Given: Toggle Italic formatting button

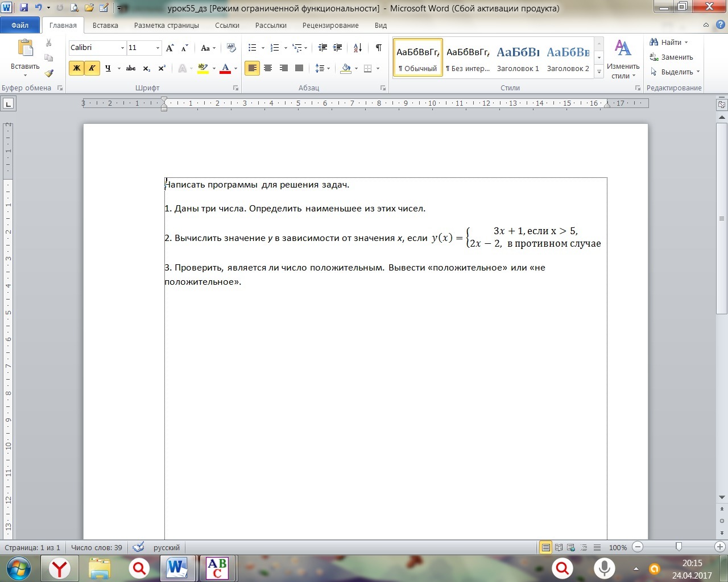Looking at the screenshot, I should [92, 68].
